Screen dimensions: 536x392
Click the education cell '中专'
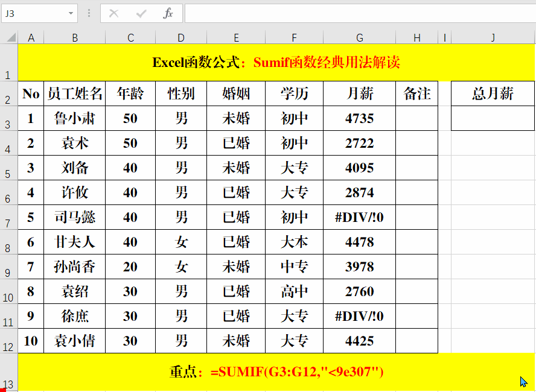tap(294, 267)
